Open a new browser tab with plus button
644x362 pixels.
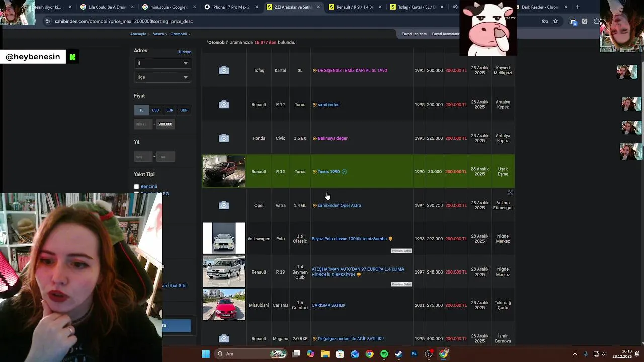coord(578,7)
